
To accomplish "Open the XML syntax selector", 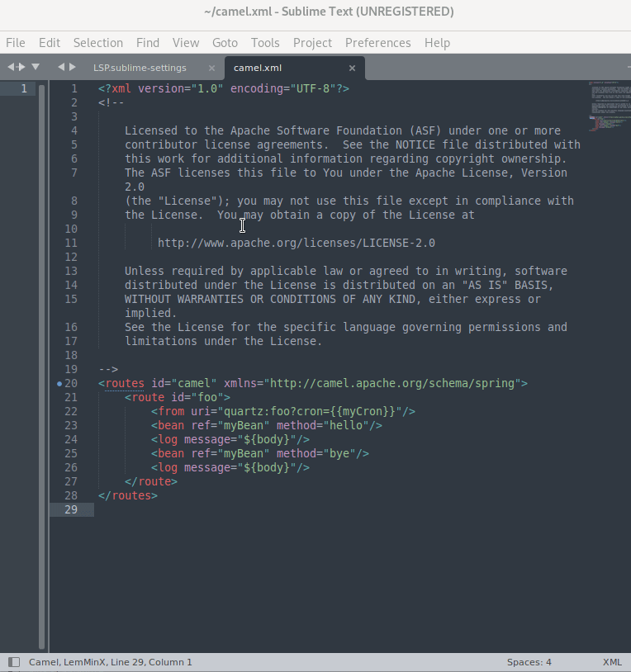I will click(x=612, y=662).
